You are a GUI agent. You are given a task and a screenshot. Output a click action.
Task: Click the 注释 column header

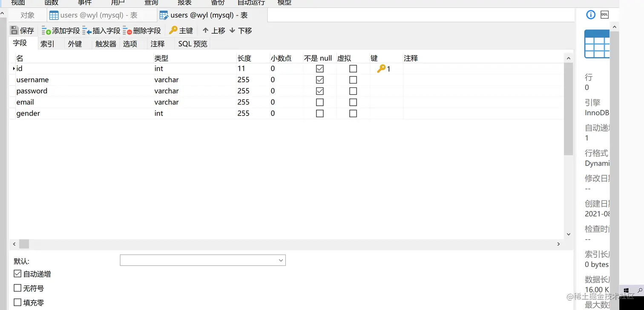pos(483,58)
